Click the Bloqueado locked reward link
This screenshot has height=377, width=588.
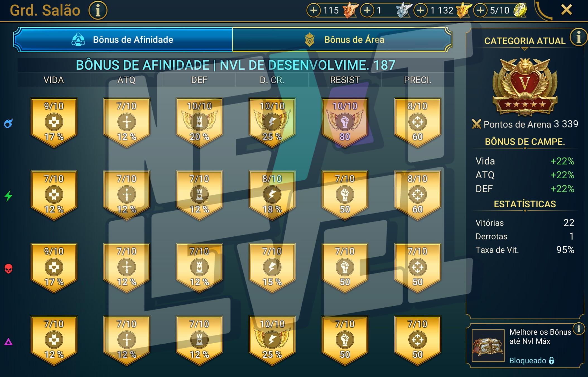pyautogui.click(x=532, y=361)
